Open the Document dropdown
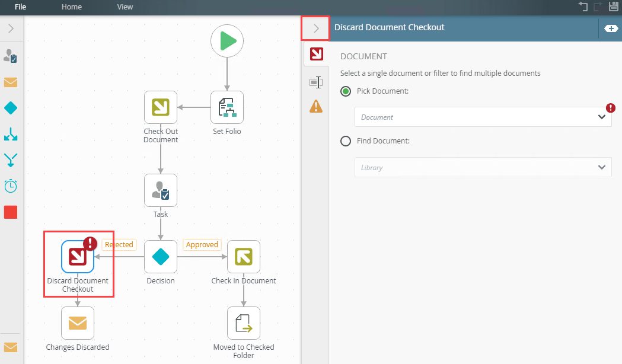 click(x=483, y=117)
